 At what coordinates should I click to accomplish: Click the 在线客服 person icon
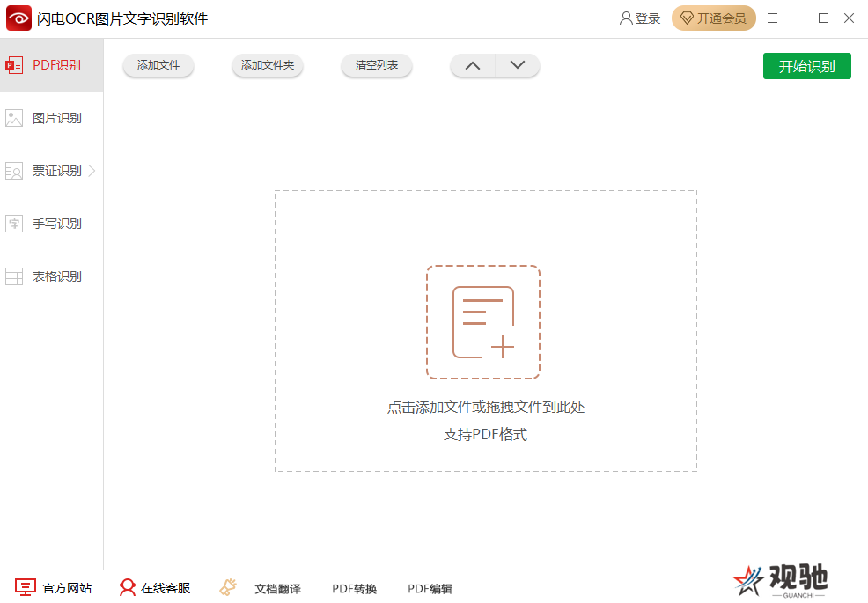[x=128, y=587]
